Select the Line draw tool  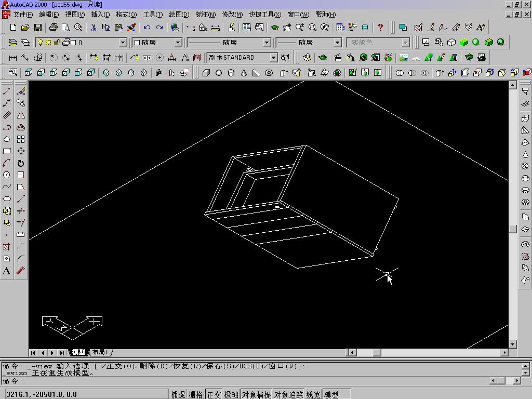7,91
